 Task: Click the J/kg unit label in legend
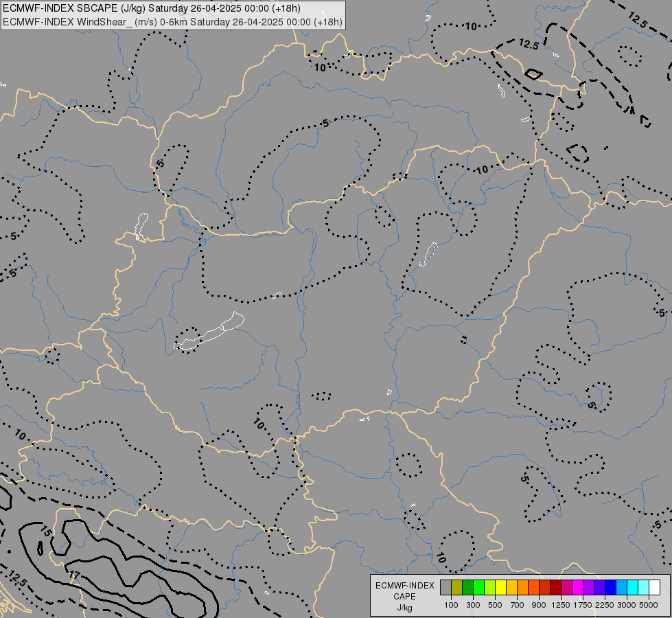[404, 608]
